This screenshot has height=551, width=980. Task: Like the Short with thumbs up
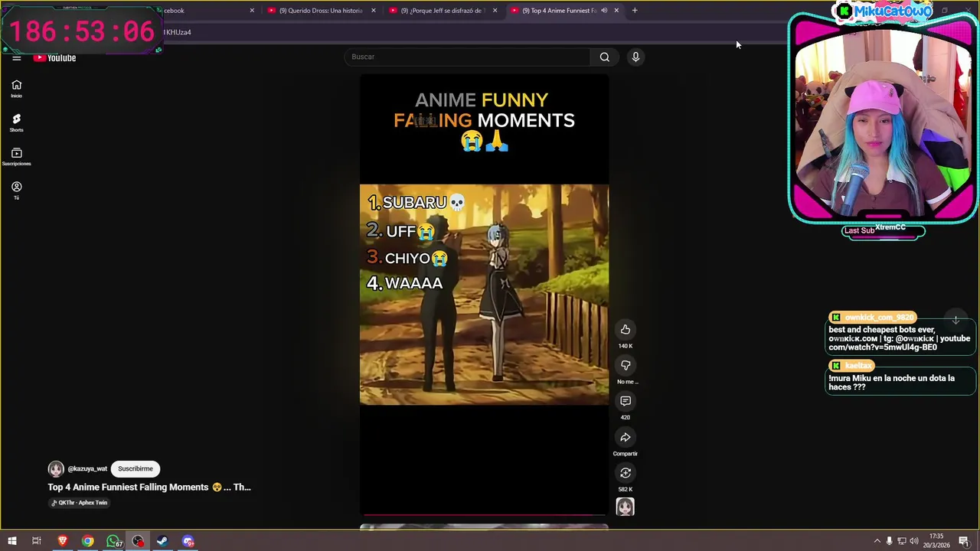(626, 330)
